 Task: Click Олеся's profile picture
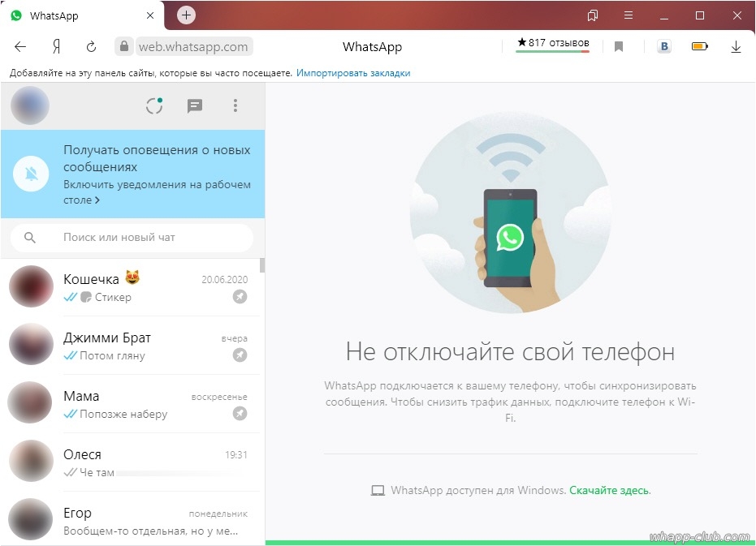click(x=32, y=461)
